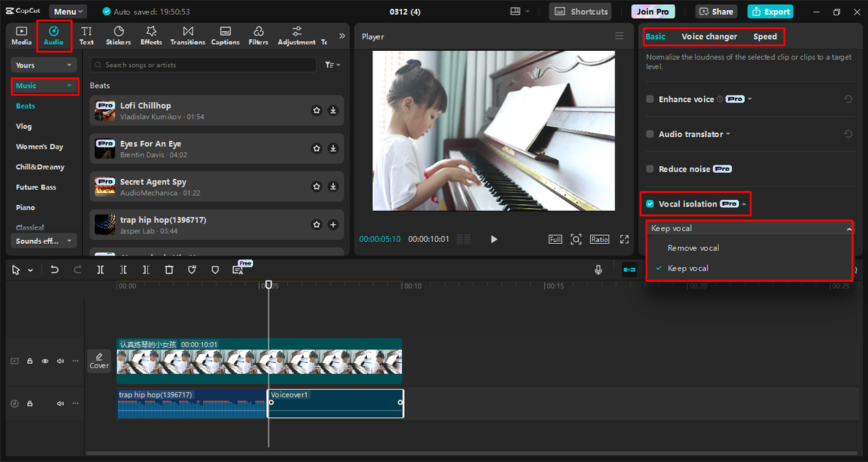
Task: Play the video in the Player
Action: coord(494,239)
